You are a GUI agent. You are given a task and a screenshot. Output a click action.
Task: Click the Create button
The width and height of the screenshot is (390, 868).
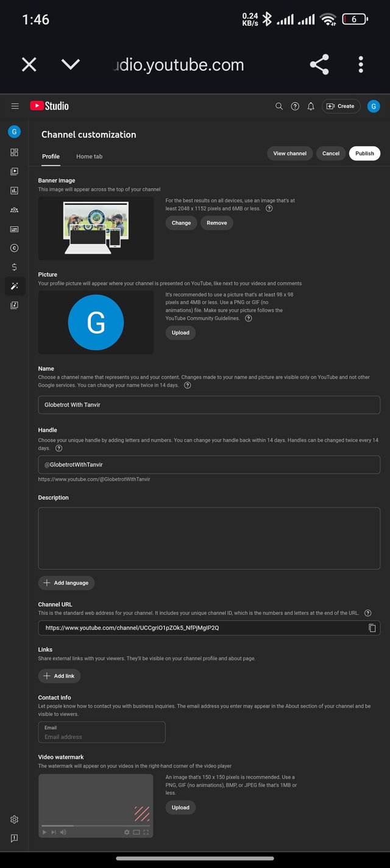pos(341,106)
